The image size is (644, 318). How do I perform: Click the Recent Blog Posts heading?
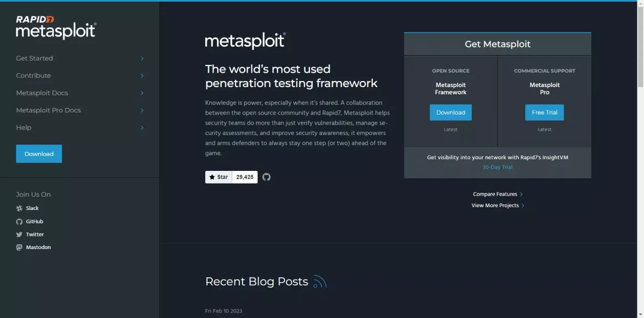click(256, 282)
